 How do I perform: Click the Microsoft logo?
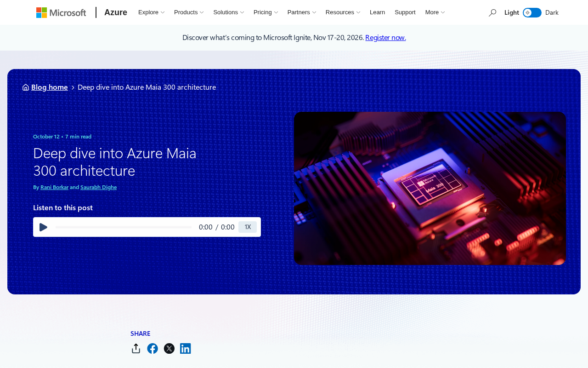click(61, 12)
